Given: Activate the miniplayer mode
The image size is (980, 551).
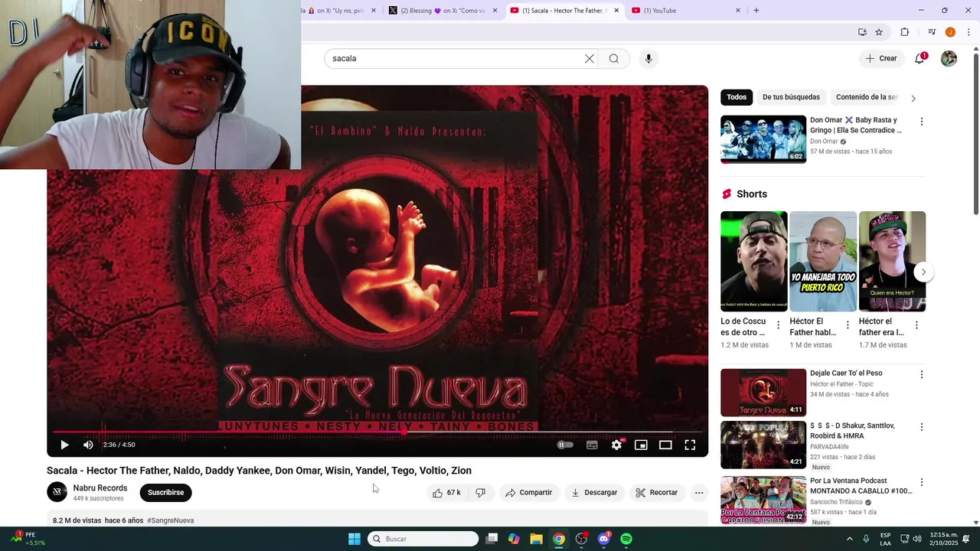Looking at the screenshot, I should [x=641, y=445].
